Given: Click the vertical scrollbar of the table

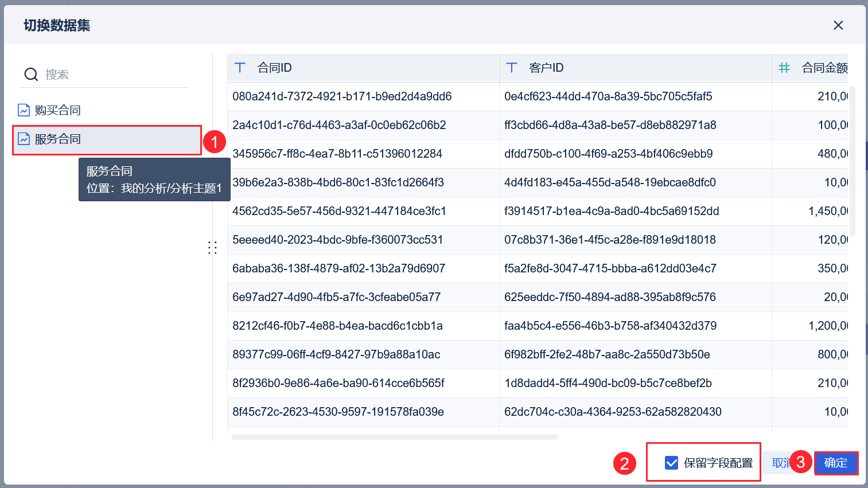Looking at the screenshot, I should click(853, 161).
